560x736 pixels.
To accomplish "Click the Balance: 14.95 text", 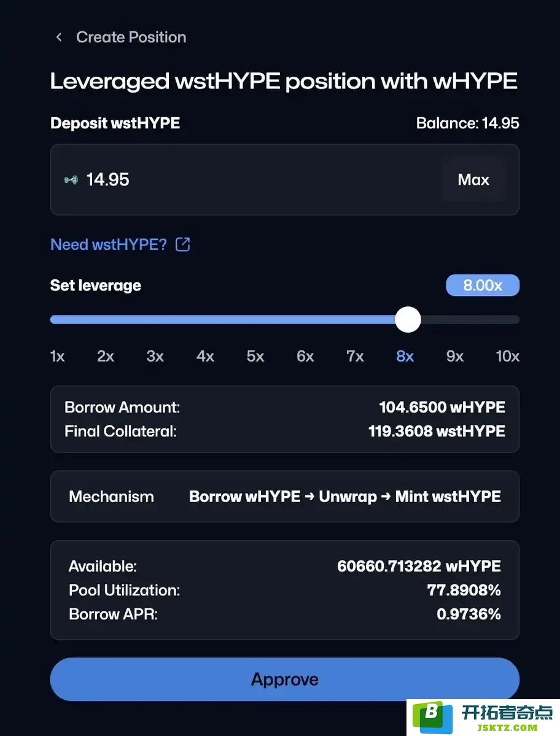I will [x=467, y=123].
